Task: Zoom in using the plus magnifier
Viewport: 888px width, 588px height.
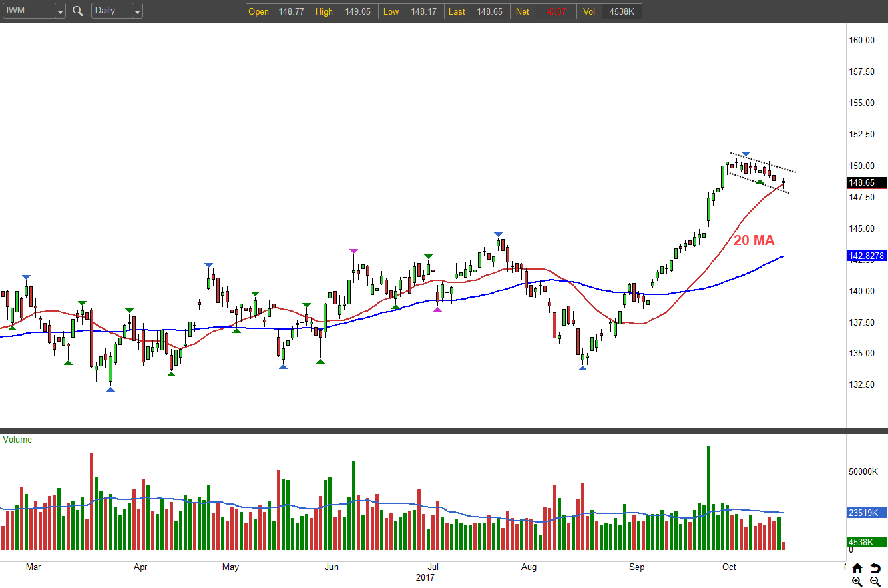Action: tap(857, 581)
